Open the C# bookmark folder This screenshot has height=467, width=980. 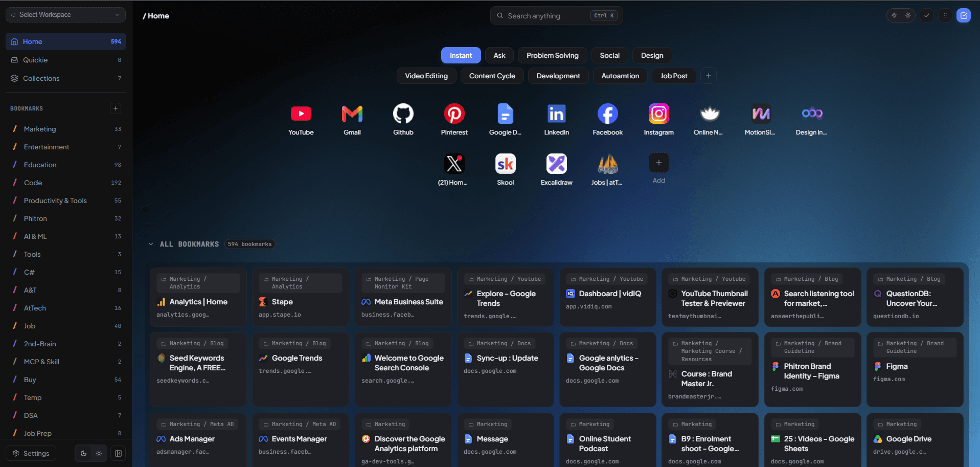[x=65, y=272]
